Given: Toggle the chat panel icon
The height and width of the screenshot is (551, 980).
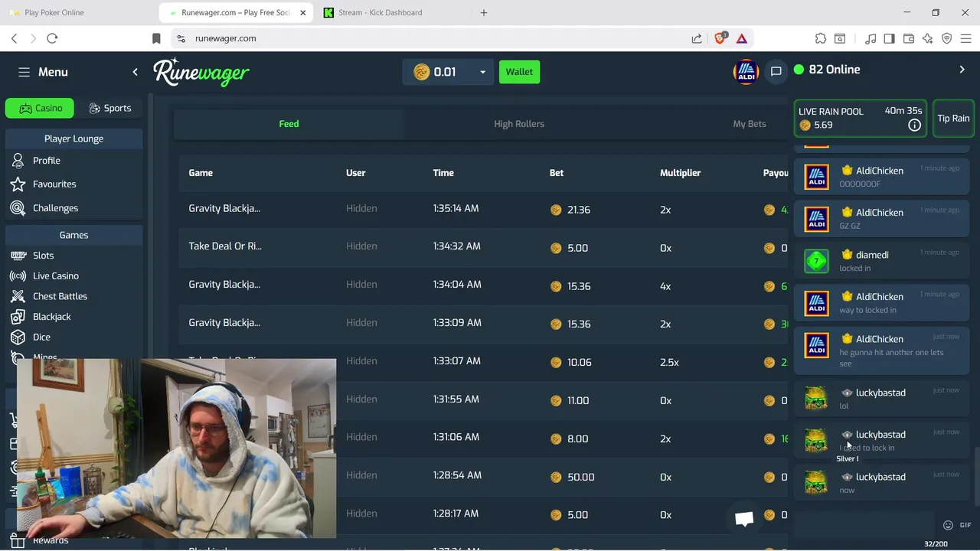Looking at the screenshot, I should tap(776, 71).
